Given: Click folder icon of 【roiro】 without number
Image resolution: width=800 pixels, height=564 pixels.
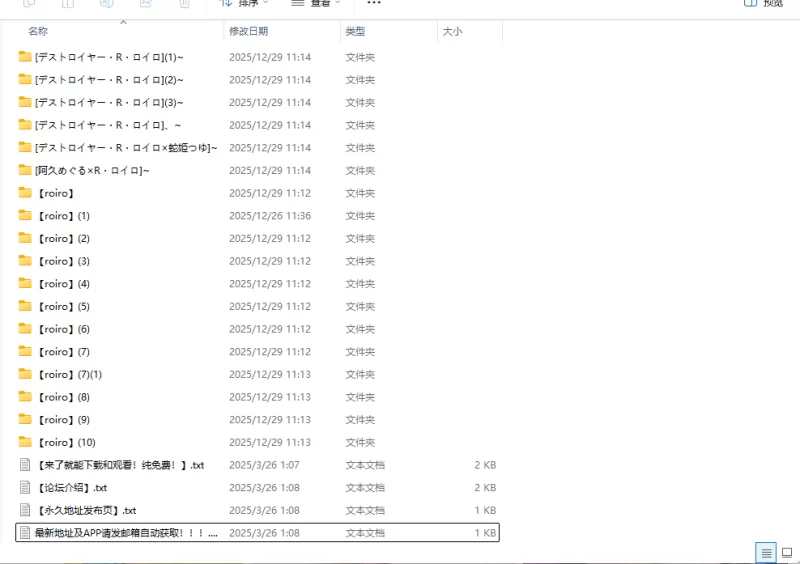Looking at the screenshot, I should click(24, 192).
